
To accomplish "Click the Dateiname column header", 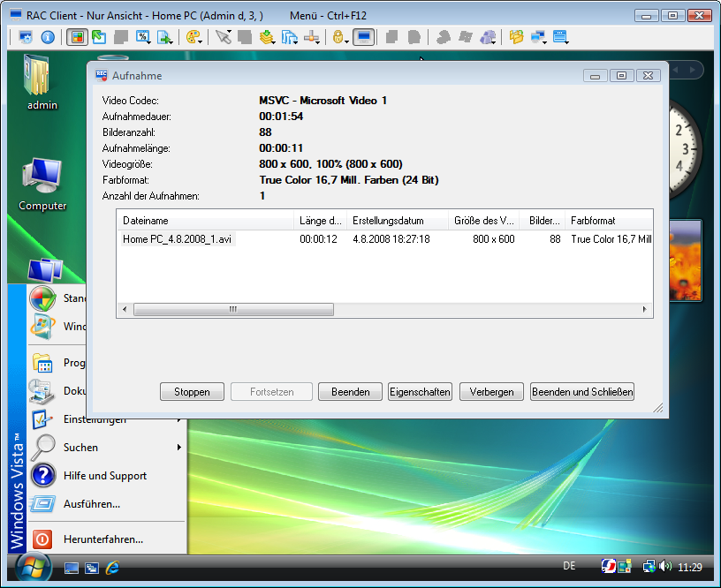I will point(206,221).
